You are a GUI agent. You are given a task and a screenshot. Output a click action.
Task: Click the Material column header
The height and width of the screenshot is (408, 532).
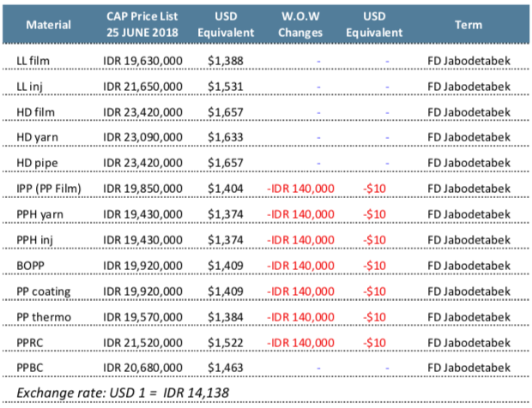(x=49, y=24)
